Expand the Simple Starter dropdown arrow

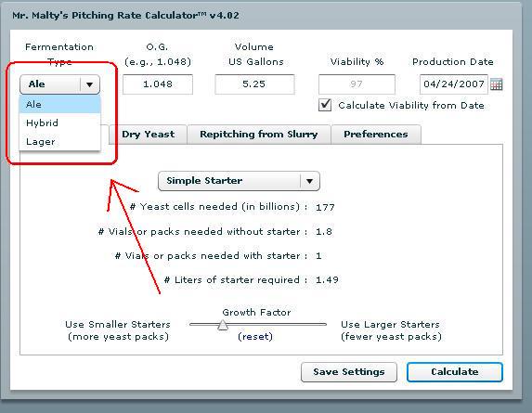(309, 181)
